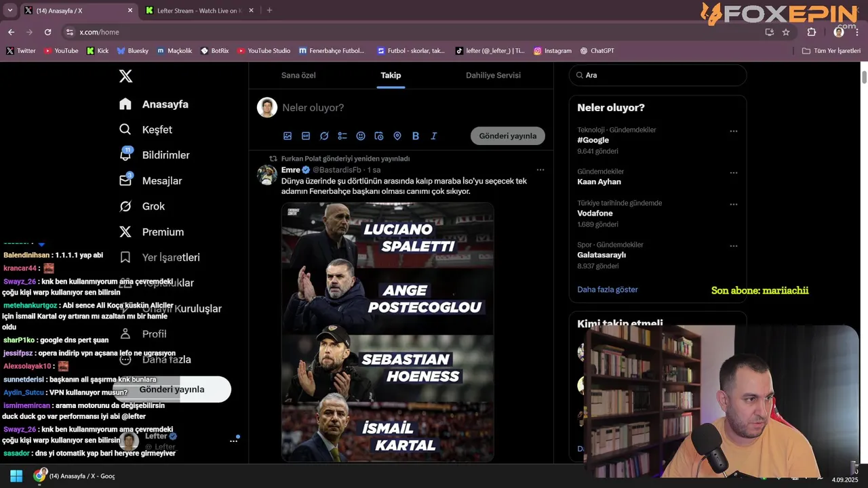The image size is (868, 488).
Task: Open the Kick bookmark
Action: (98, 51)
